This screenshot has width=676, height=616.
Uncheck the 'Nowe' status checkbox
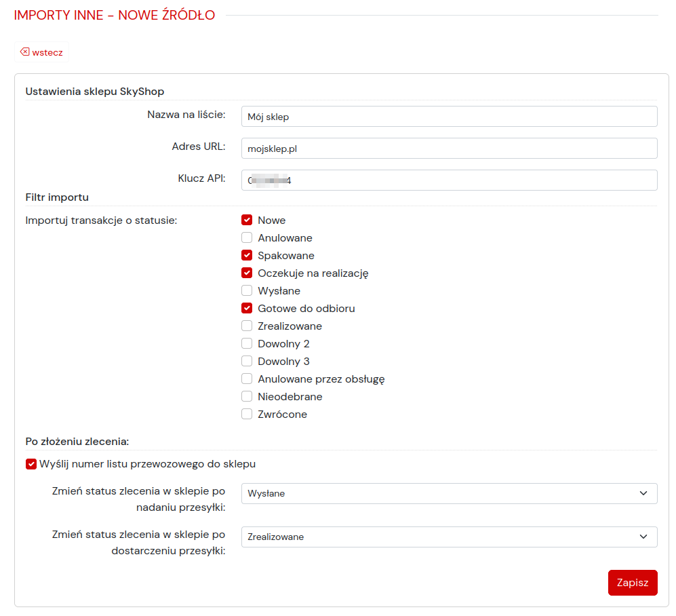pyautogui.click(x=247, y=220)
